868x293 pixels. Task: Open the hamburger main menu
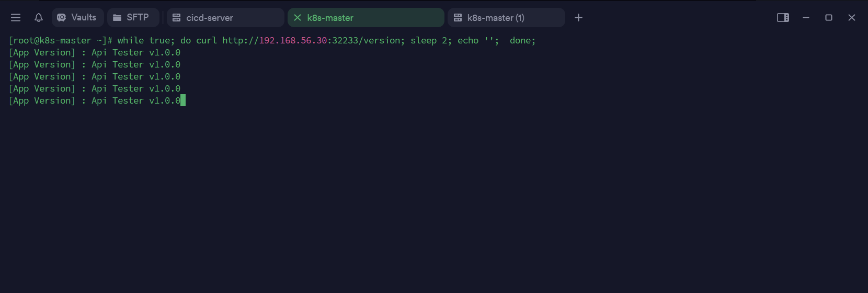click(16, 18)
